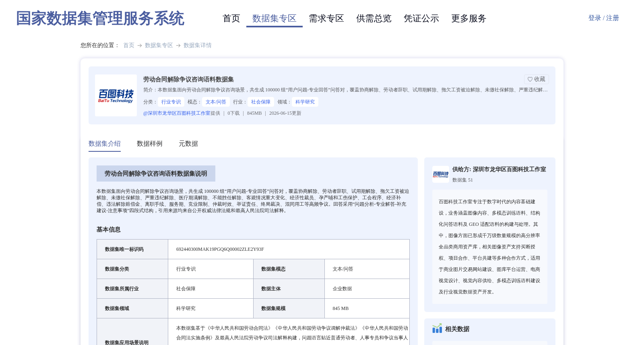Click the 相关数据 panel heading

pos(457,329)
